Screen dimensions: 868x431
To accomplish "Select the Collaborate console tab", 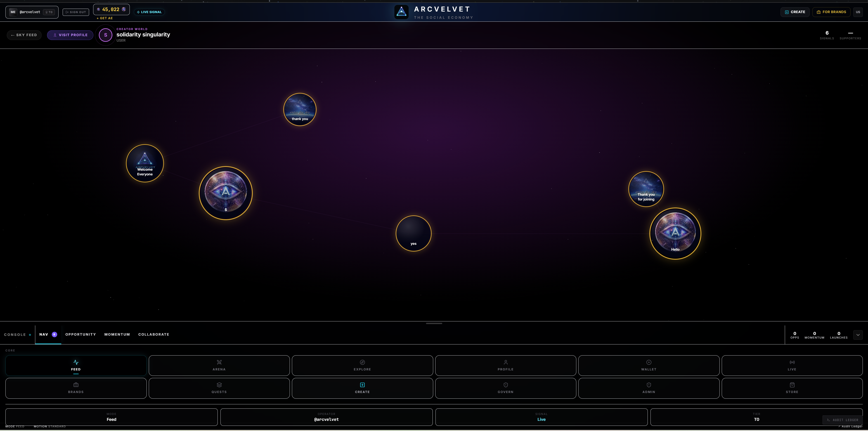I will (154, 334).
